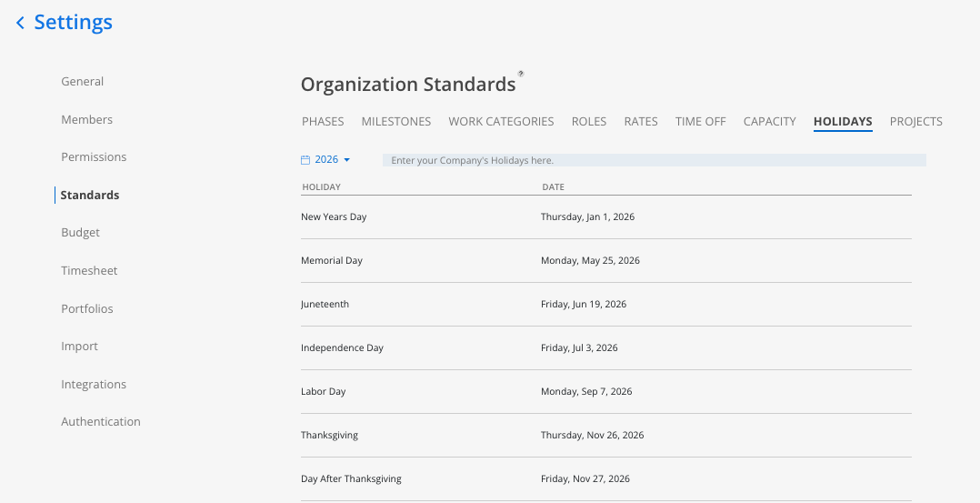Click the Independence Day holiday name
980x503 pixels.
[x=342, y=347]
